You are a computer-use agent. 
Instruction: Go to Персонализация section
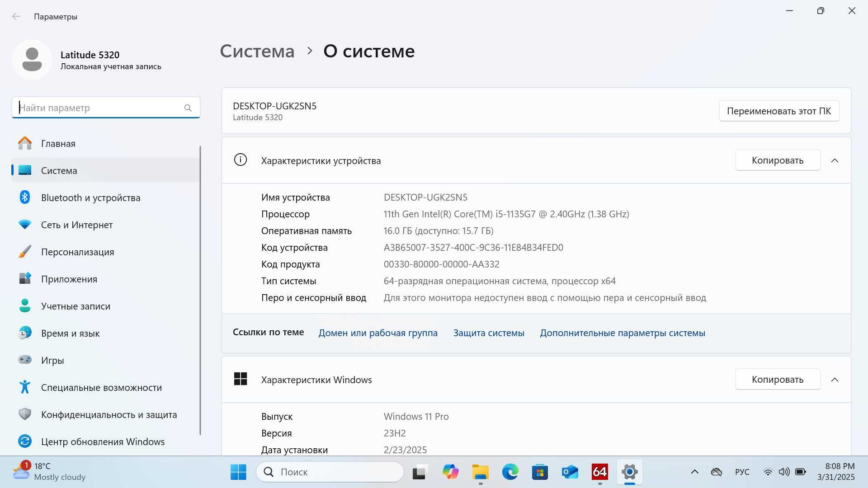coord(106,252)
